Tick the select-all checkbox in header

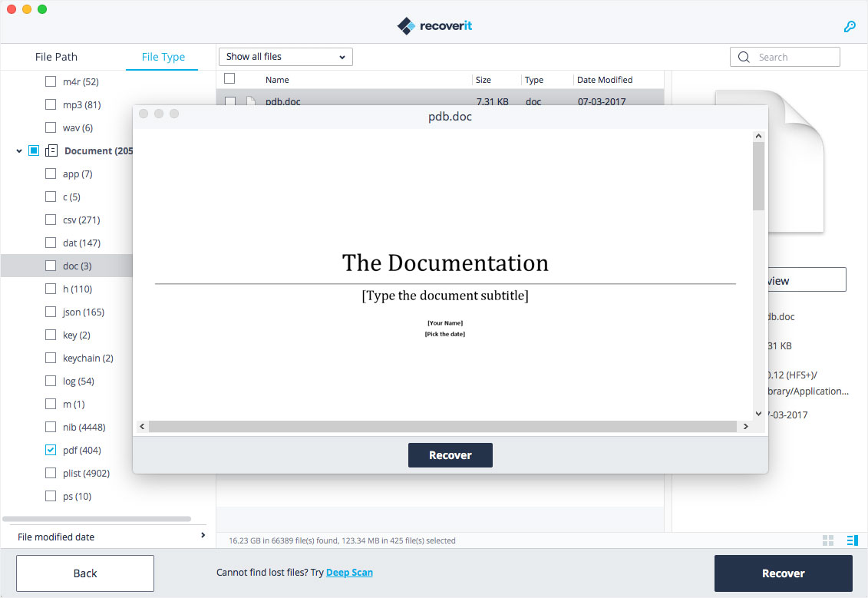click(229, 78)
